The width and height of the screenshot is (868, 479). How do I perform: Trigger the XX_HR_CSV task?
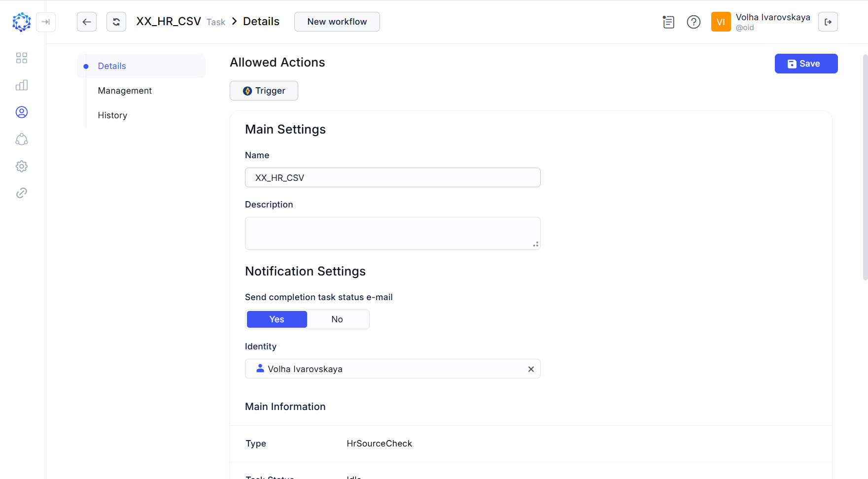[x=264, y=91]
